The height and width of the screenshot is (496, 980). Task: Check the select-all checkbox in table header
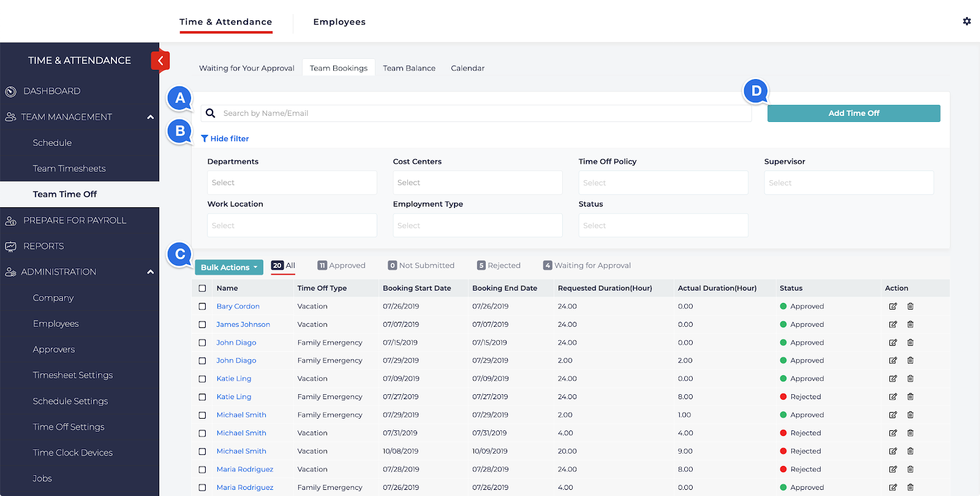(202, 288)
